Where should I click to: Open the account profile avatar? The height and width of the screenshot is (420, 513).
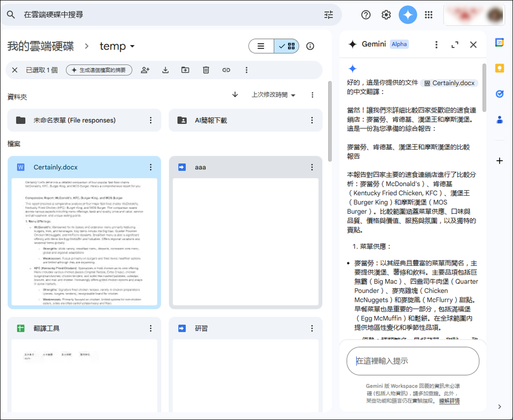click(494, 15)
